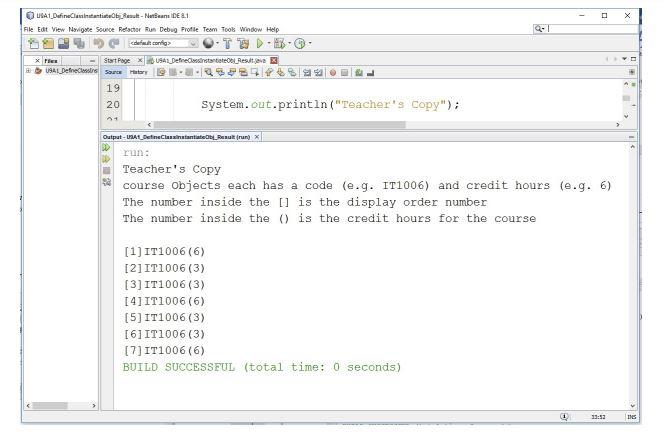
Task: Show opened documents list arrow
Action: (624, 59)
